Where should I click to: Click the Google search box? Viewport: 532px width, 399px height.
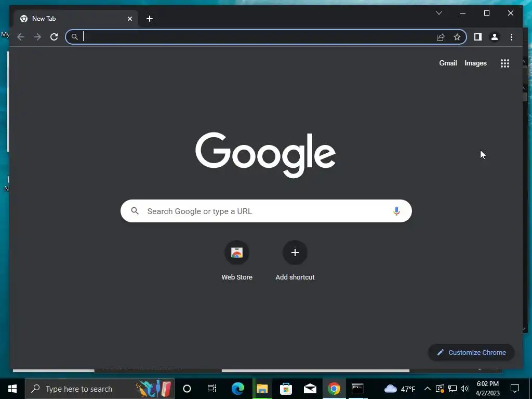(266, 211)
